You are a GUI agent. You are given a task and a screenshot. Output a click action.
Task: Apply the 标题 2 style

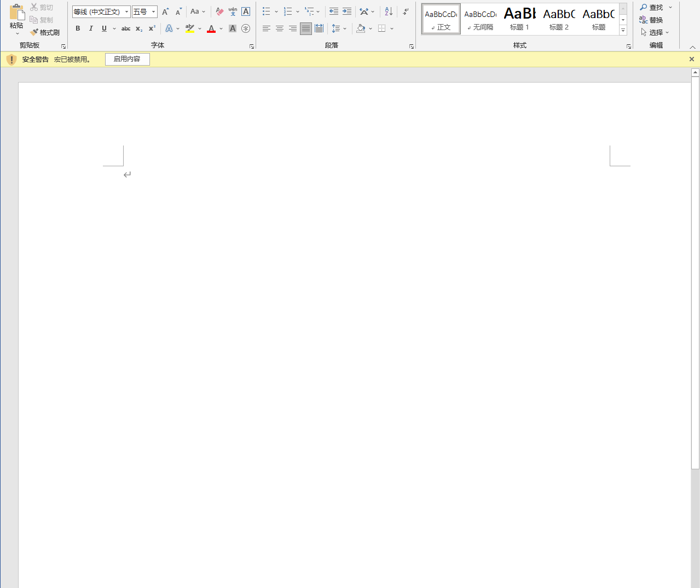(x=559, y=19)
